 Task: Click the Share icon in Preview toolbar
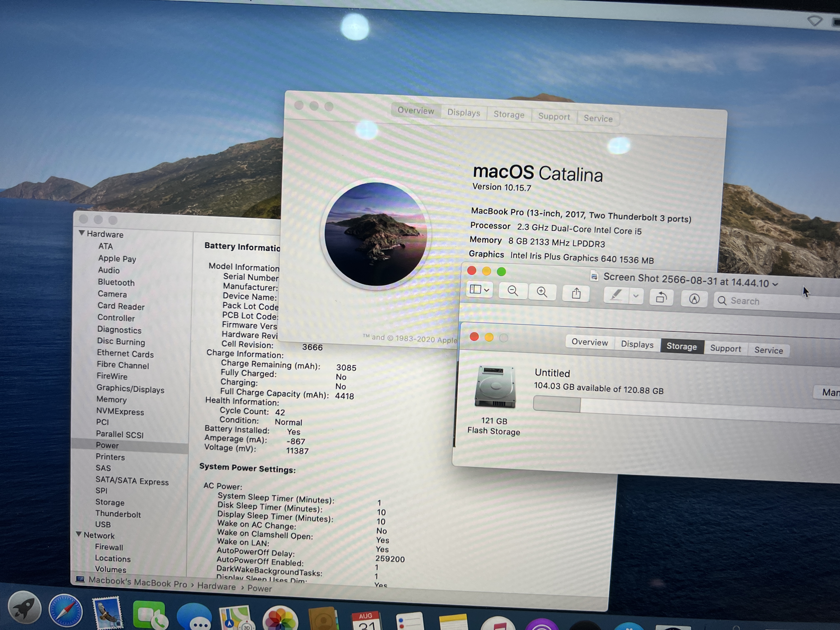coord(576,294)
